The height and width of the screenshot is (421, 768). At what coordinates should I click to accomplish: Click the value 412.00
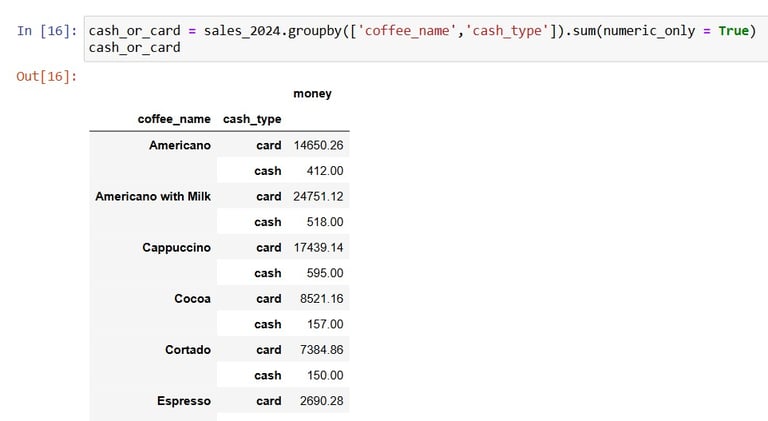pyautogui.click(x=325, y=171)
